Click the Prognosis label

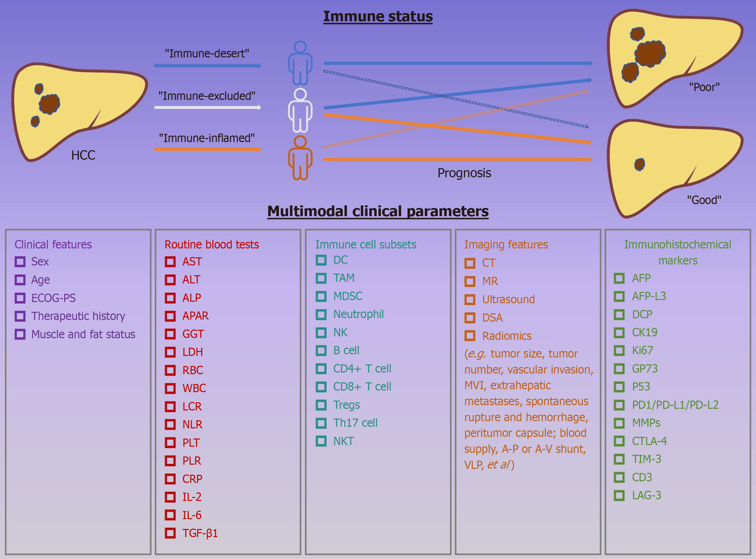(464, 173)
